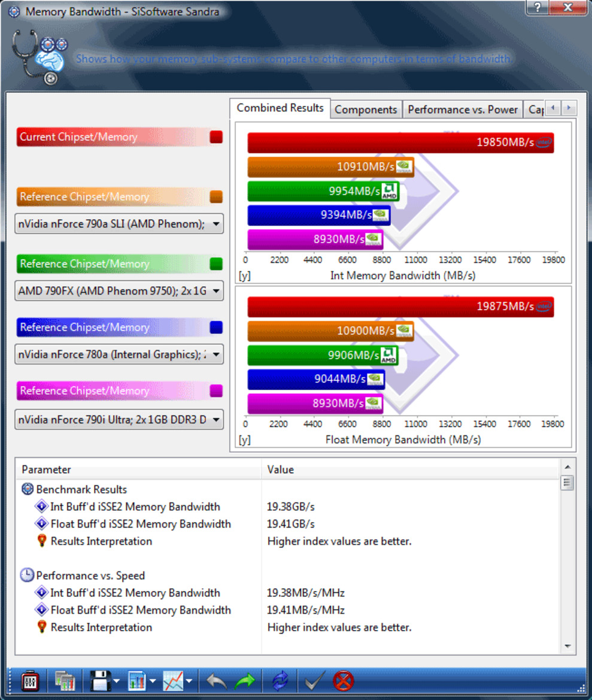Image resolution: width=592 pixels, height=700 pixels.
Task: Open the bar chart icon dropdown arrow
Action: (153, 681)
